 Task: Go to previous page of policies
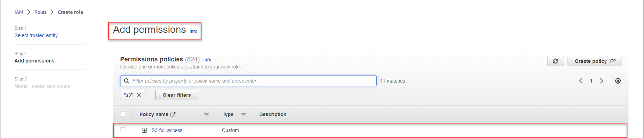click(581, 81)
